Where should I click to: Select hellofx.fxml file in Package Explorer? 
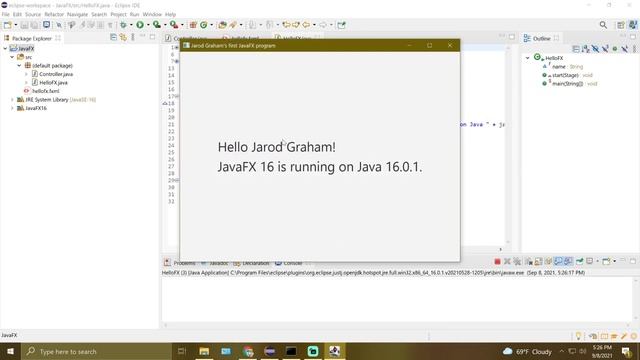[x=42, y=91]
